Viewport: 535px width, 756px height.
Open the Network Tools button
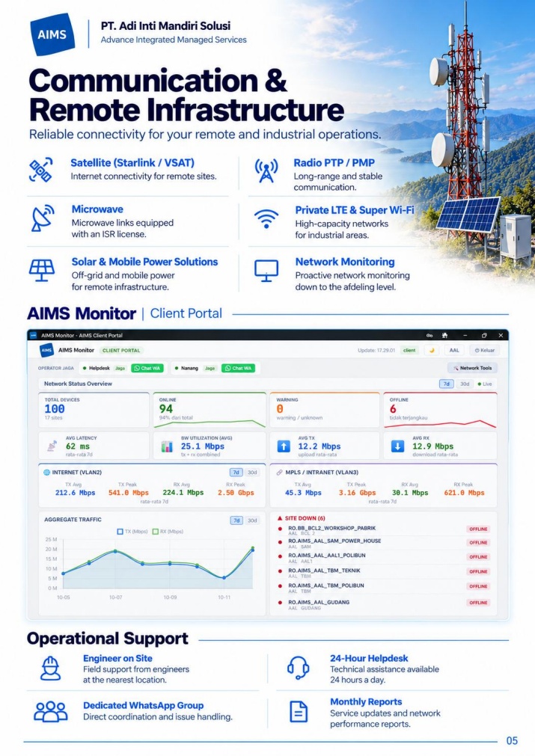click(x=472, y=368)
